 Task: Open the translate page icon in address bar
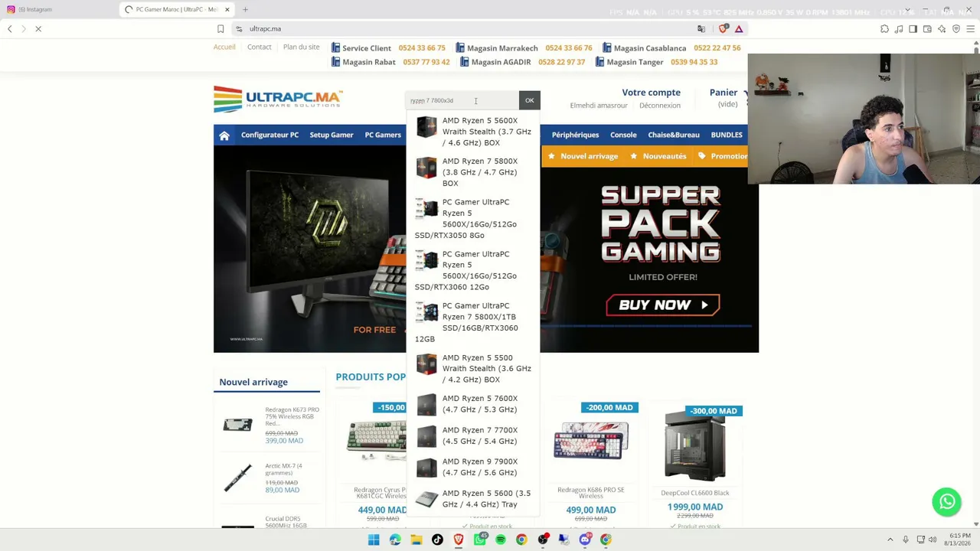point(701,29)
